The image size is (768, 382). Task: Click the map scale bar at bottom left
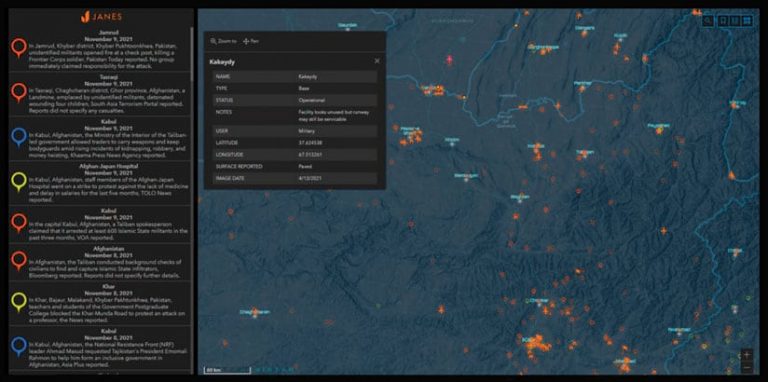(x=227, y=369)
